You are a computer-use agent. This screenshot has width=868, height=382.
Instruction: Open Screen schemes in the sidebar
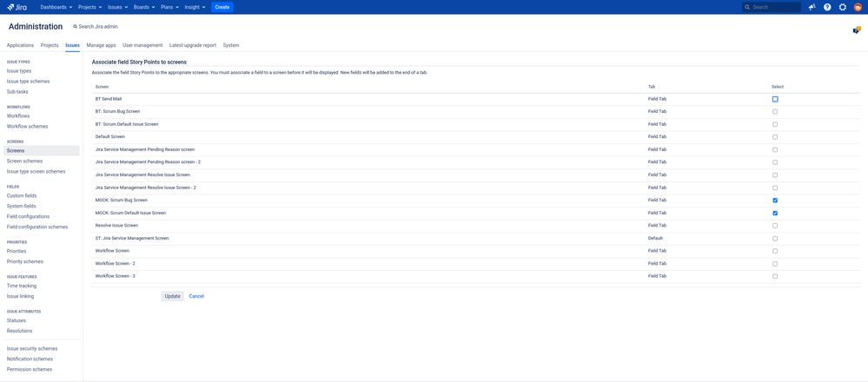tap(24, 161)
